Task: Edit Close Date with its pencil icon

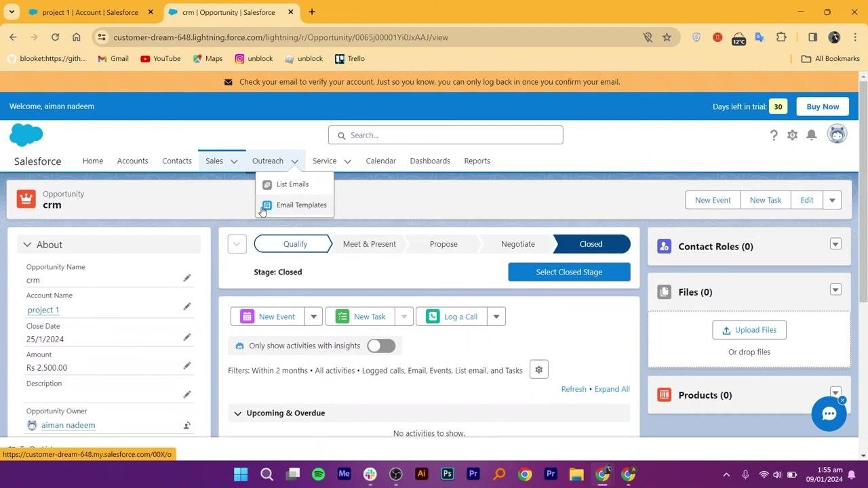Action: click(186, 337)
